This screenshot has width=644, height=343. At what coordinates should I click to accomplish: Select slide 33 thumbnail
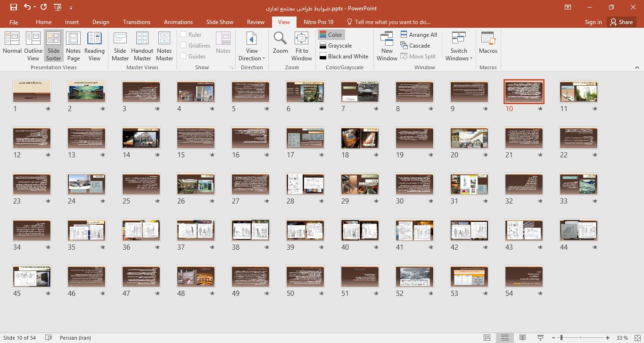pos(578,184)
